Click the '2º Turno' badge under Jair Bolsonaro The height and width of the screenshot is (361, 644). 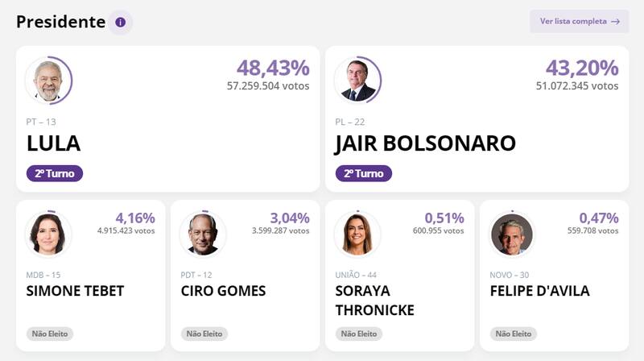click(x=364, y=173)
